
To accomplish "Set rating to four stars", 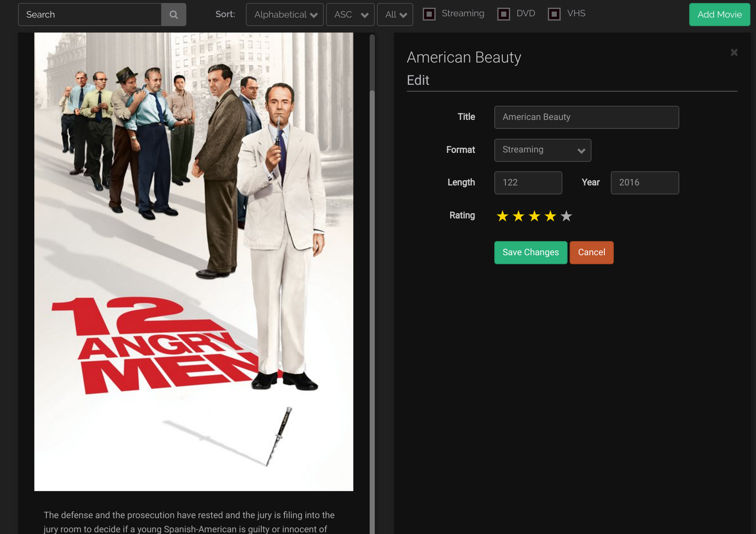I will coord(550,216).
